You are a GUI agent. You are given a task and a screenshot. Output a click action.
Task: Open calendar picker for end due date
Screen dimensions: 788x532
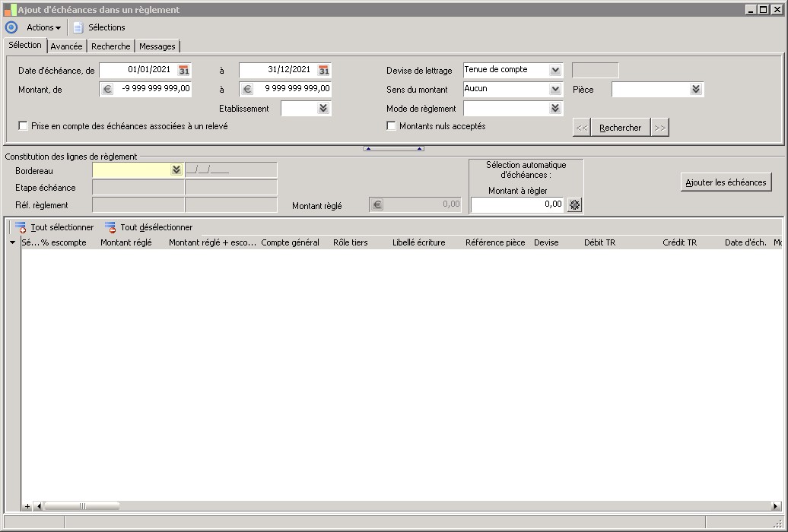pos(323,70)
